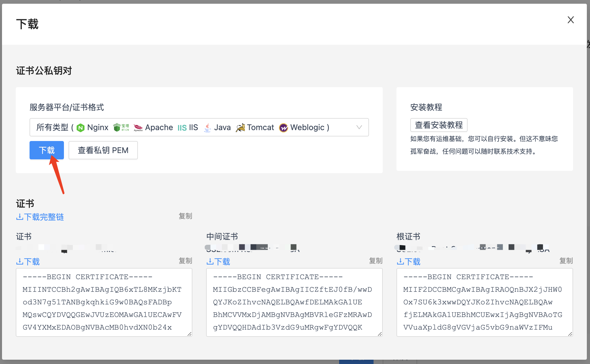This screenshot has width=590, height=364.
Task: Click the Weblogic purple icon
Action: point(284,128)
